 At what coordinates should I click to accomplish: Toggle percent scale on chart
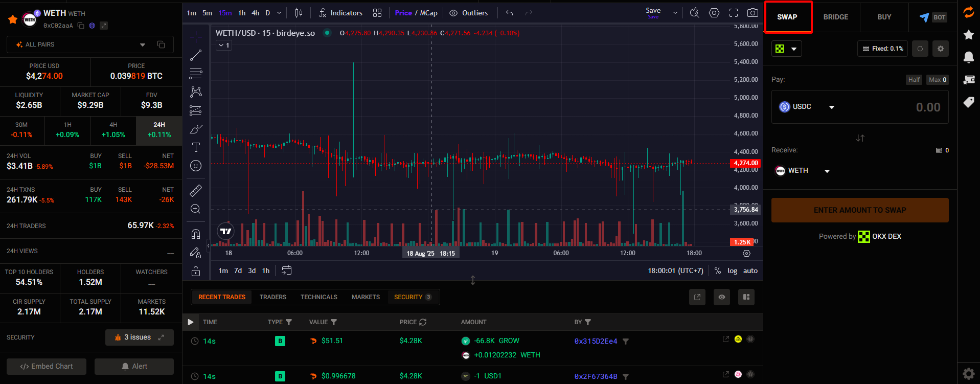pyautogui.click(x=718, y=270)
